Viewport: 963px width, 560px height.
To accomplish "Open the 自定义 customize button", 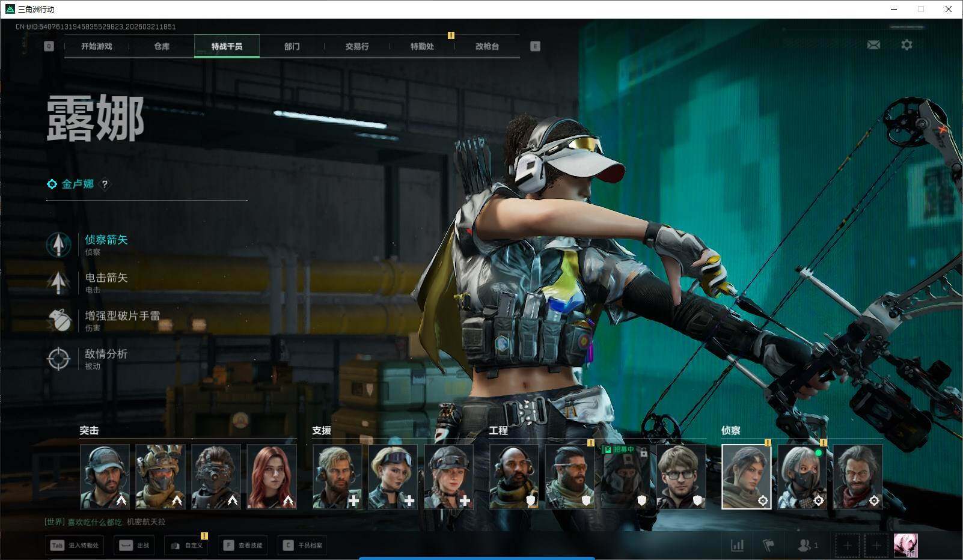I will tap(187, 546).
